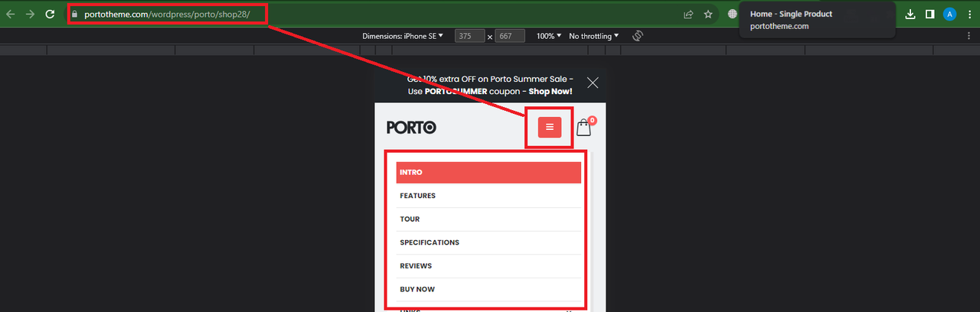The height and width of the screenshot is (312, 980).
Task: Edit the viewport height field 667
Action: [510, 36]
